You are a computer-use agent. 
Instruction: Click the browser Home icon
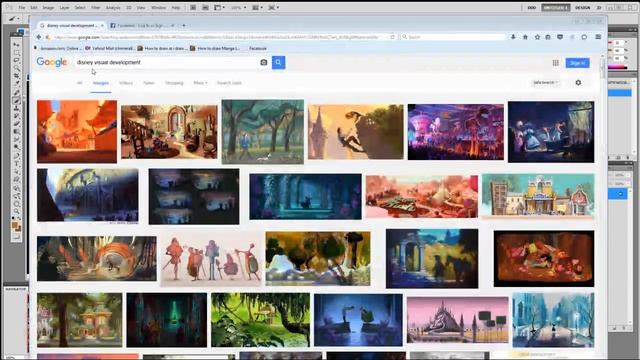coord(525,37)
